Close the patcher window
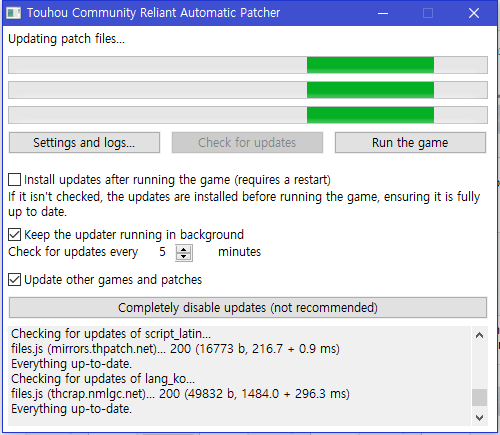The width and height of the screenshot is (500, 435). point(474,13)
